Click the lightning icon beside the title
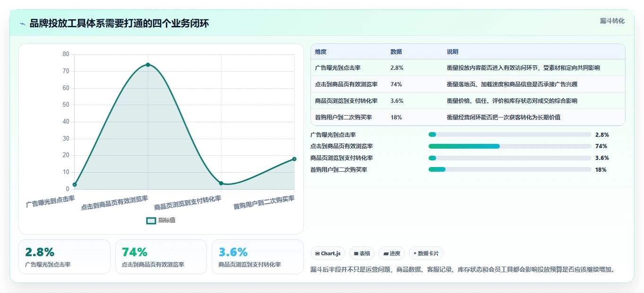The image size is (644, 293). click(x=23, y=24)
